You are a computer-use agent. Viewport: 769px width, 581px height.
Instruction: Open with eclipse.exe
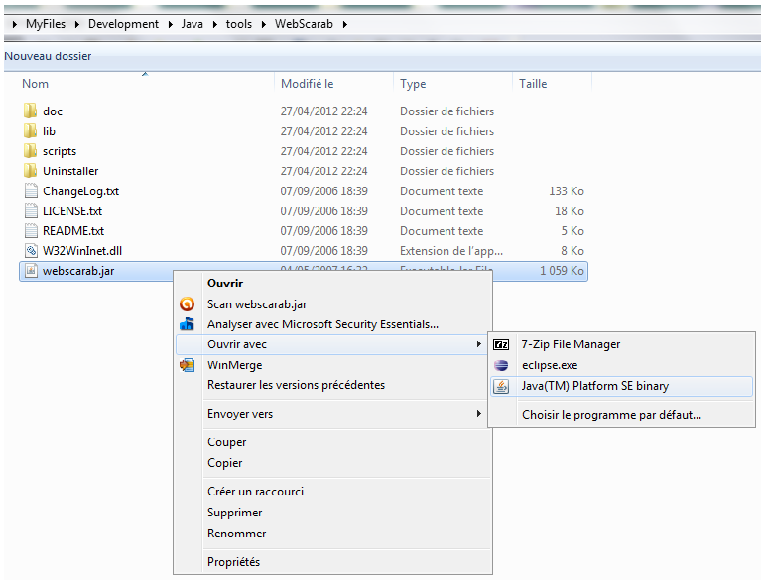[x=621, y=365]
